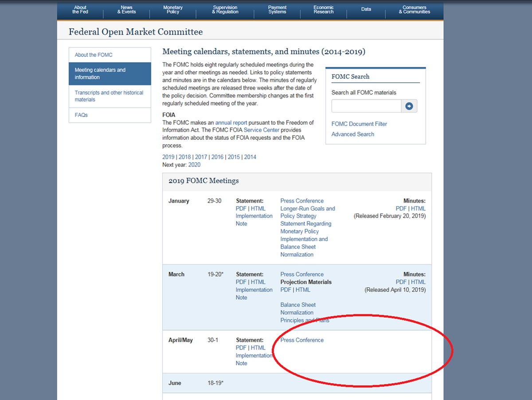Screen dimensions: 532x400
Task: Open March minutes HTML link
Action: point(418,282)
